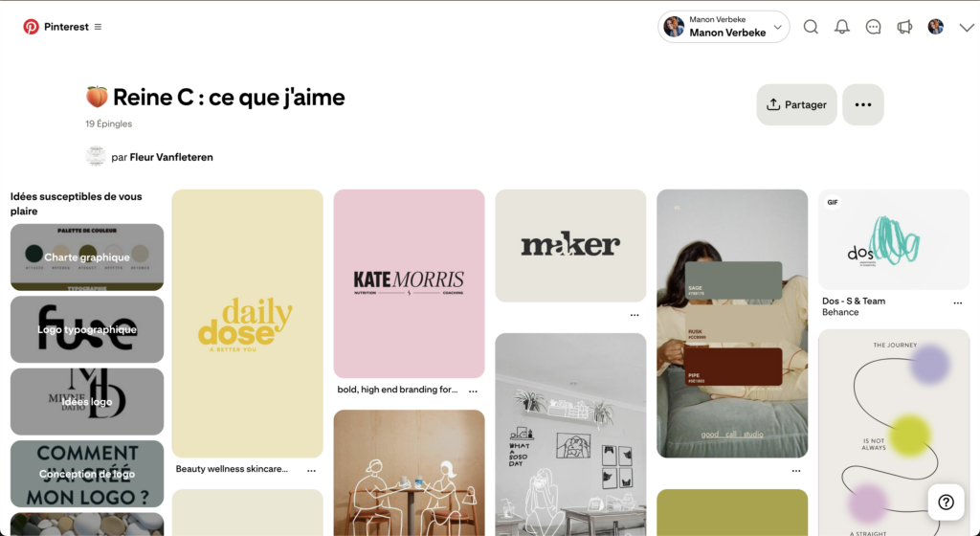Select the Logo typographique suggestion
The image size is (980, 536).
[x=87, y=329]
